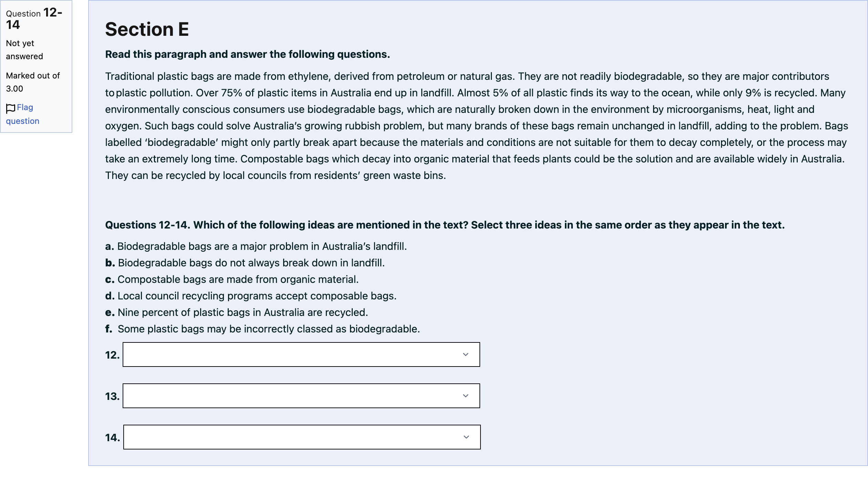Click option a about biodegradable bags major problem

click(256, 246)
